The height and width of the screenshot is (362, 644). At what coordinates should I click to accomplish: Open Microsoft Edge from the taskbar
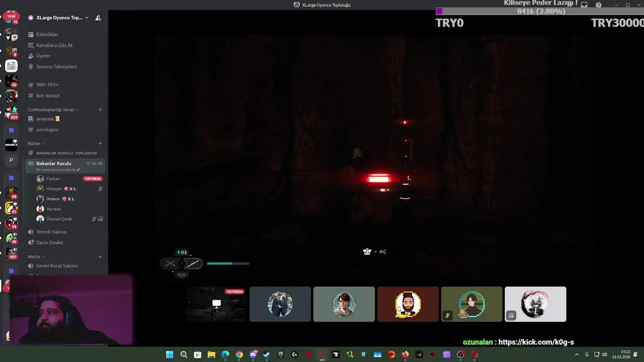click(225, 354)
